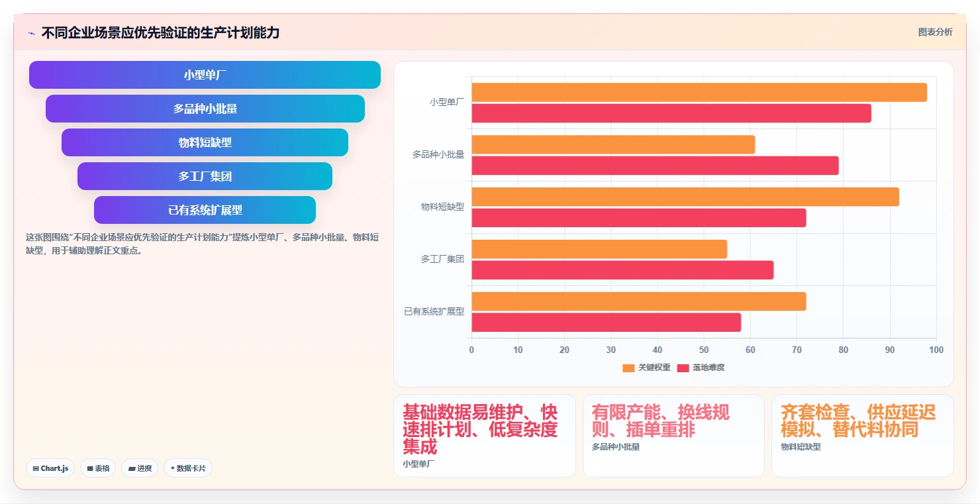The image size is (980, 504).
Task: Click the 图表分析 label in header
Action: pos(935,32)
